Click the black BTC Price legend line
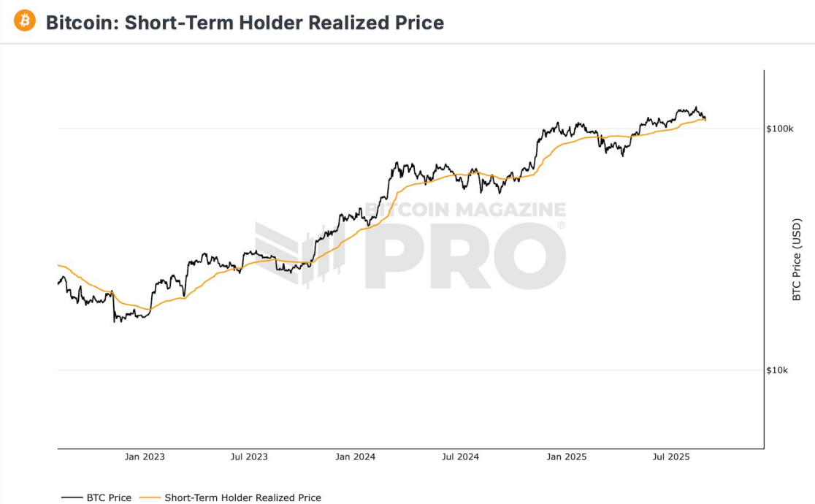 (72, 497)
